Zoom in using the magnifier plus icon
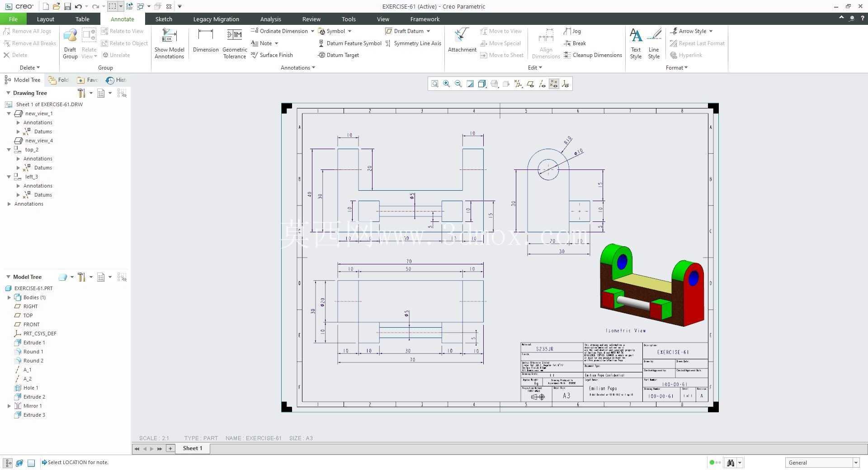The height and width of the screenshot is (470, 868). pos(447,84)
